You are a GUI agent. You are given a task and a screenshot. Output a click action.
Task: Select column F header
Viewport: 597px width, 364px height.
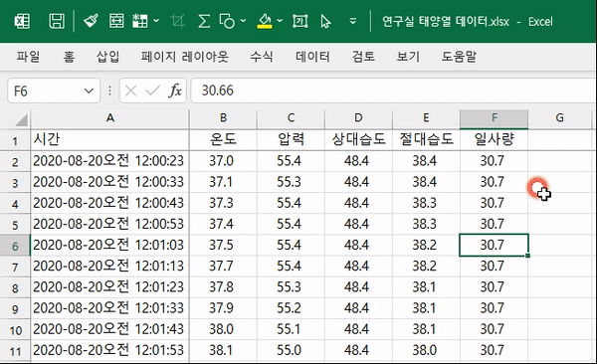tap(494, 118)
